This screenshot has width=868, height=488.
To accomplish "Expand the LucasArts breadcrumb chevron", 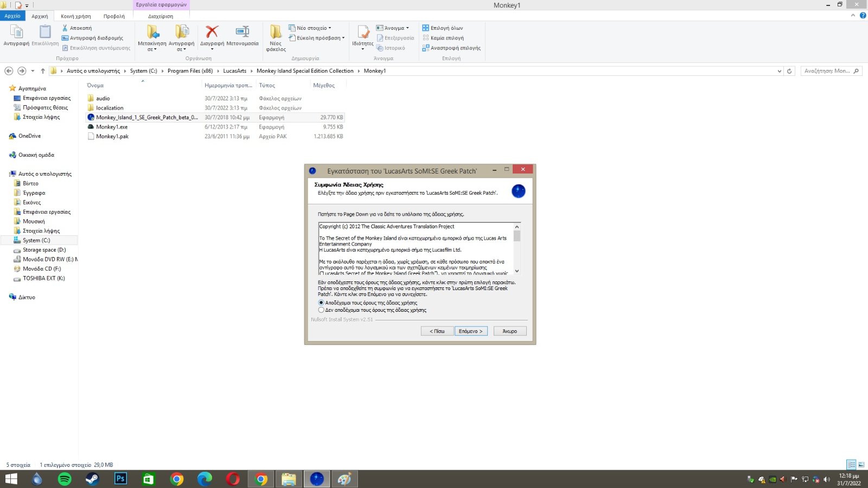I will [x=252, y=71].
